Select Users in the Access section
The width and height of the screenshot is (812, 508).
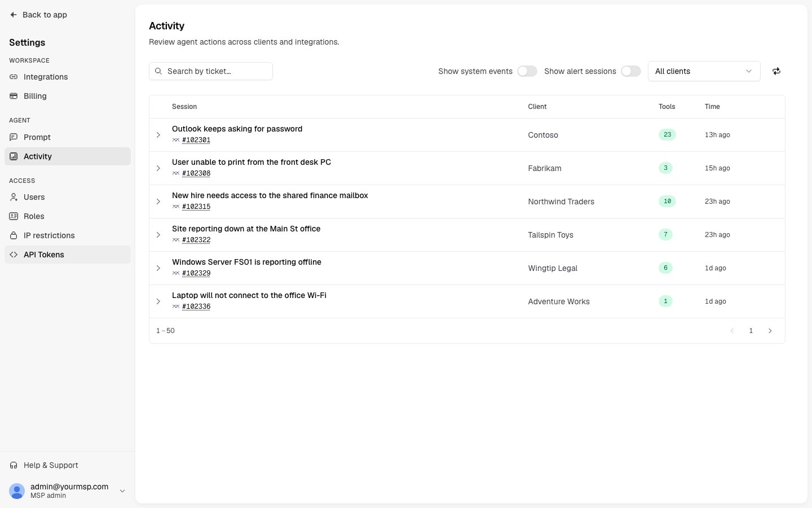[68, 197]
